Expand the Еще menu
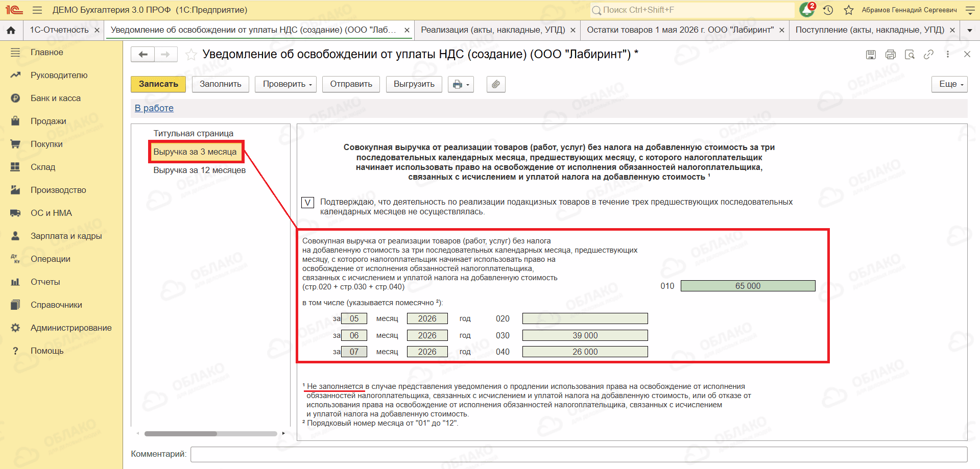This screenshot has height=469, width=980. [950, 84]
